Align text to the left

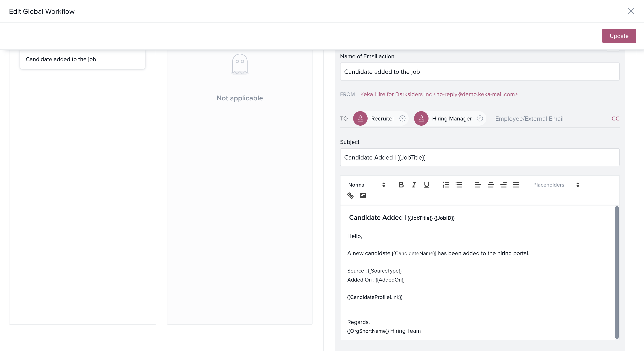click(x=478, y=185)
